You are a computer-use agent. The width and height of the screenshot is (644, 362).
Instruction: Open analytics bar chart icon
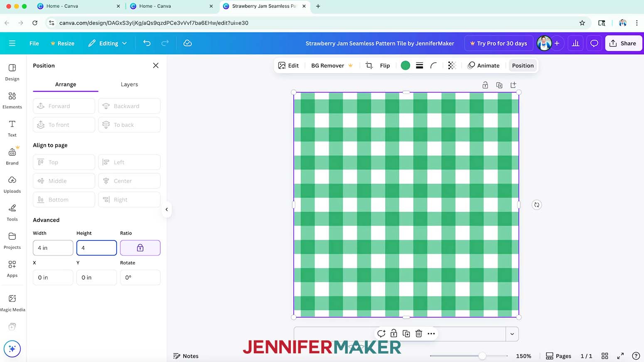coord(575,43)
